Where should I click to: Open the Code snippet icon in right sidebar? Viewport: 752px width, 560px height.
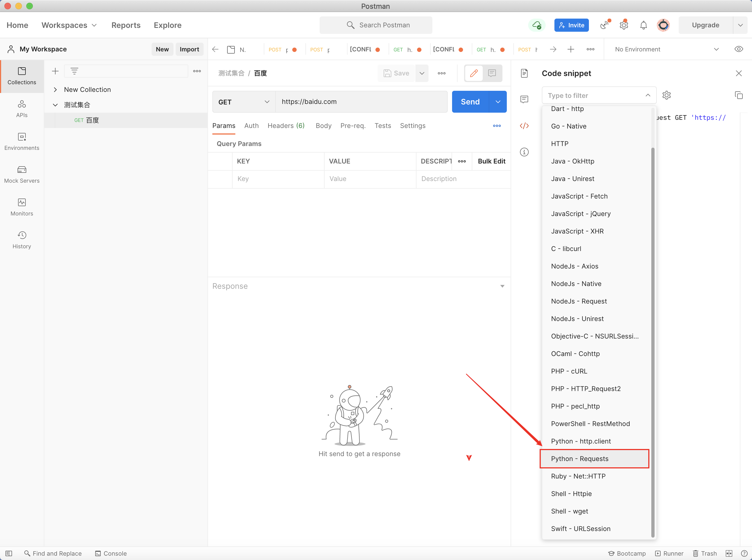click(524, 126)
